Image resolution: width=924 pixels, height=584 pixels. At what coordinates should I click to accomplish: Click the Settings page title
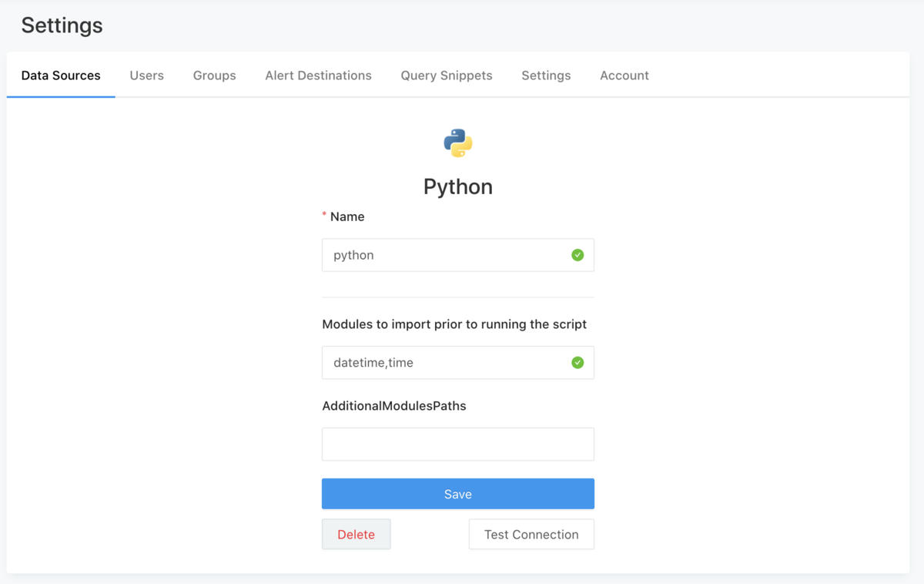click(x=62, y=25)
